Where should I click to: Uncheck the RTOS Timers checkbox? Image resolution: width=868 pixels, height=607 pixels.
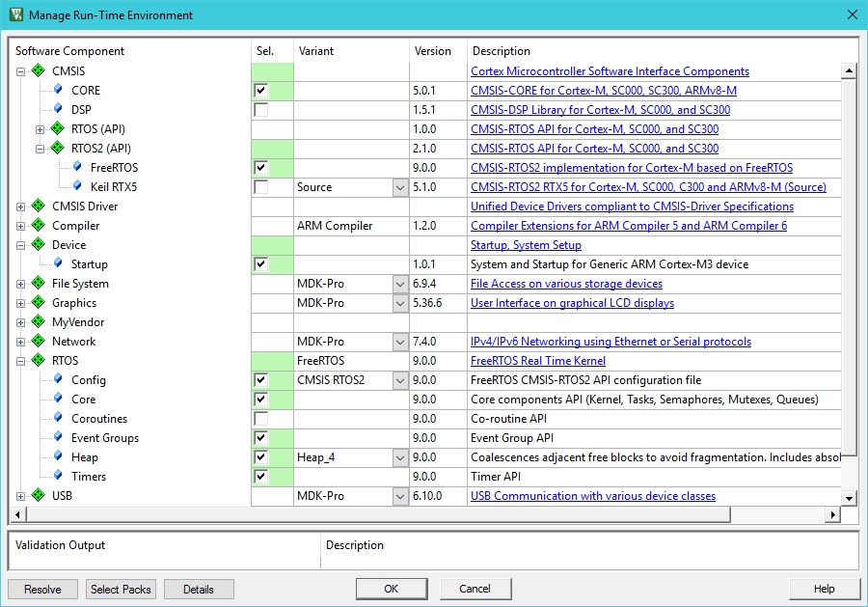(260, 477)
